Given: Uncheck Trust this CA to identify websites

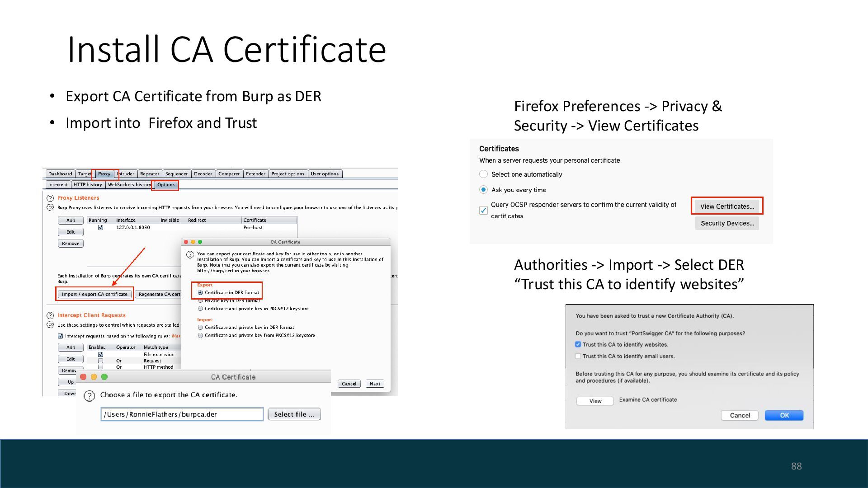Looking at the screenshot, I should (x=578, y=344).
